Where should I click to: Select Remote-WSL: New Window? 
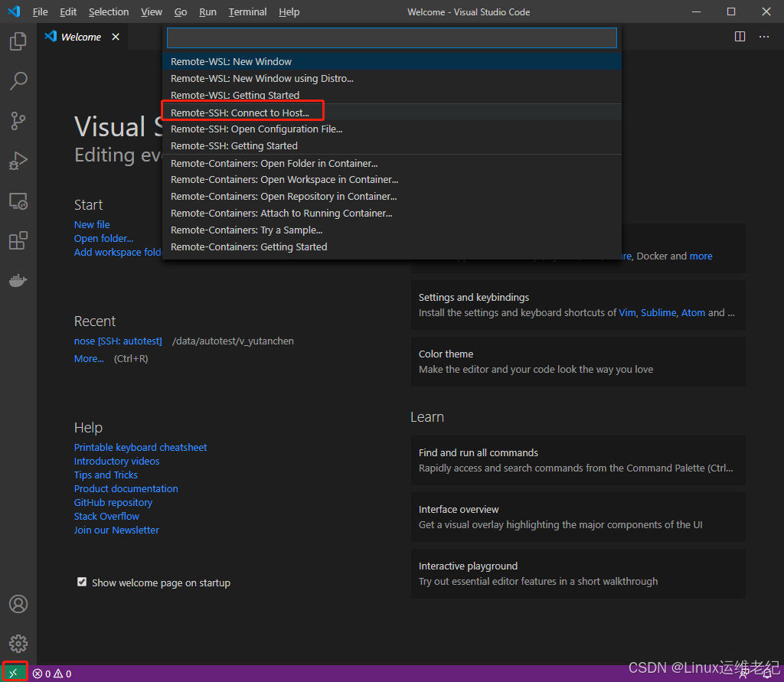click(x=392, y=61)
